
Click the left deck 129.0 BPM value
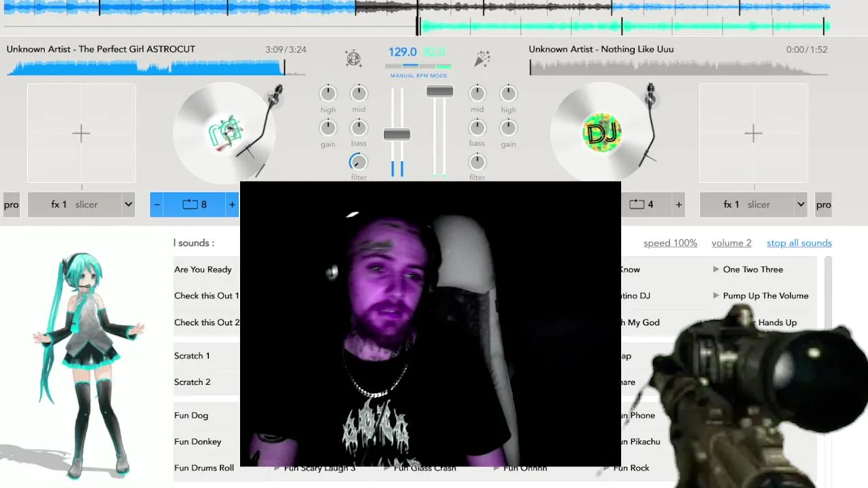tap(403, 52)
